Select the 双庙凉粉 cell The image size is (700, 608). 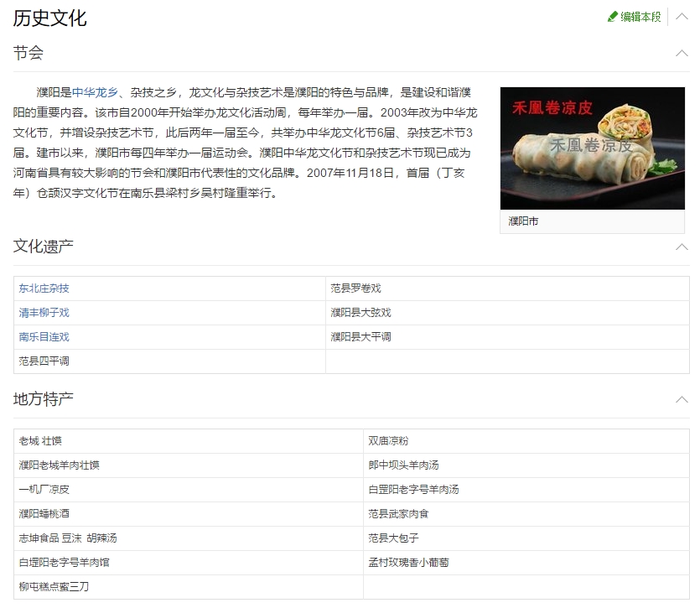[526, 441]
